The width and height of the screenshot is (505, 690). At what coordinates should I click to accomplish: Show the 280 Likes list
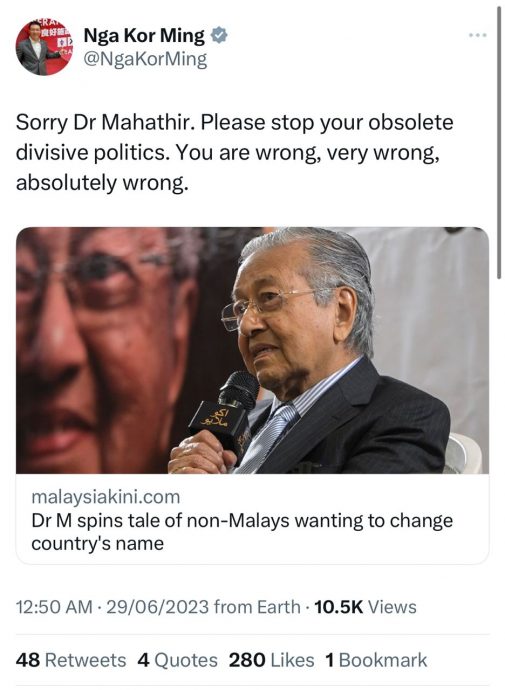(x=271, y=660)
